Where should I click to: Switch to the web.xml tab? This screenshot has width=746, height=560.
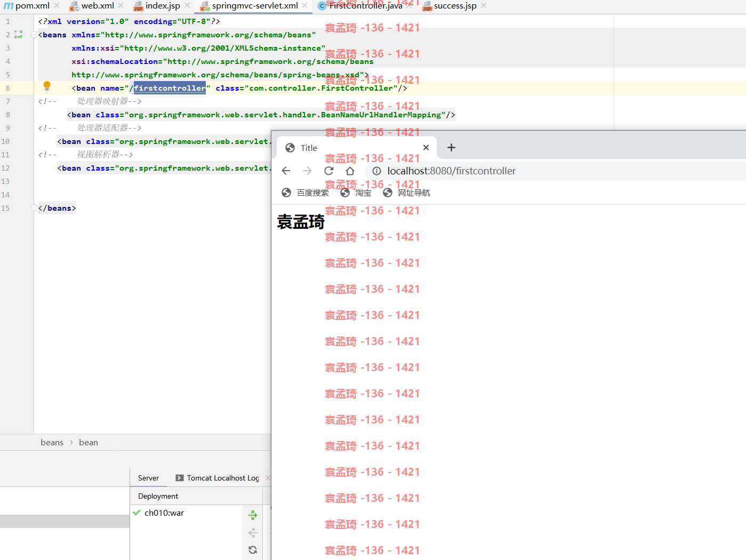point(92,6)
